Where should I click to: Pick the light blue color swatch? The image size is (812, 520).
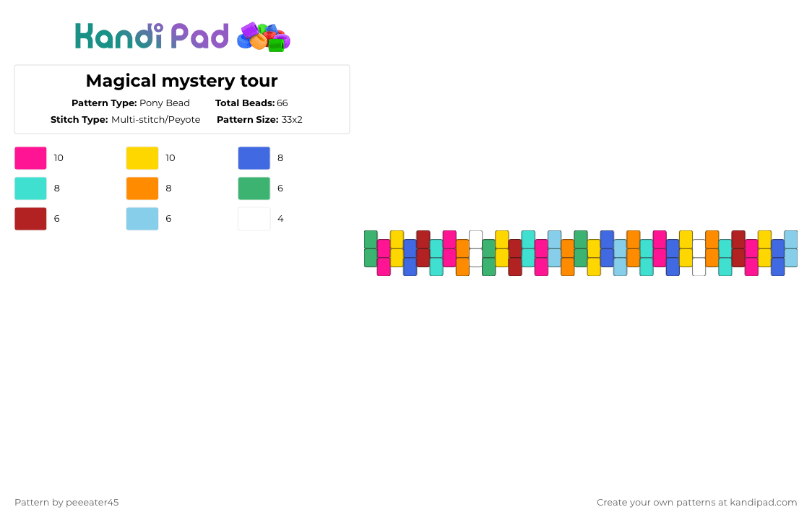click(142, 219)
